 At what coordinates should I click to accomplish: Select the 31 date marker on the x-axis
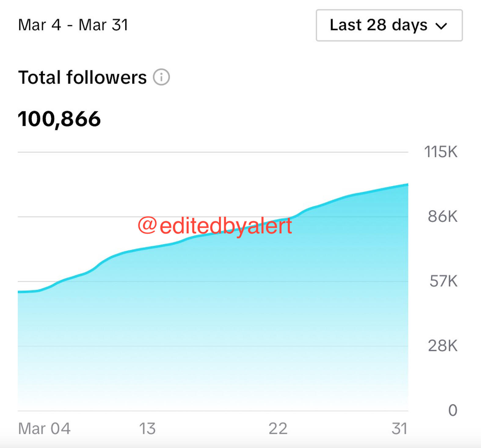[399, 428]
